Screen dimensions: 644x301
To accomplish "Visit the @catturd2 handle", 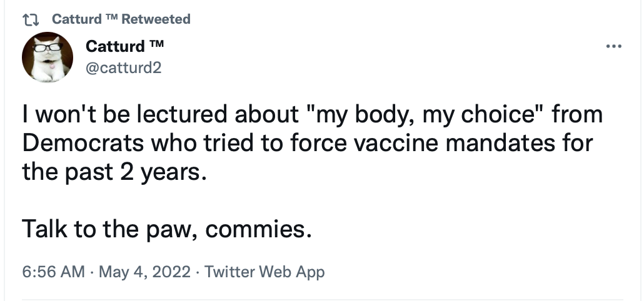I will pyautogui.click(x=123, y=67).
